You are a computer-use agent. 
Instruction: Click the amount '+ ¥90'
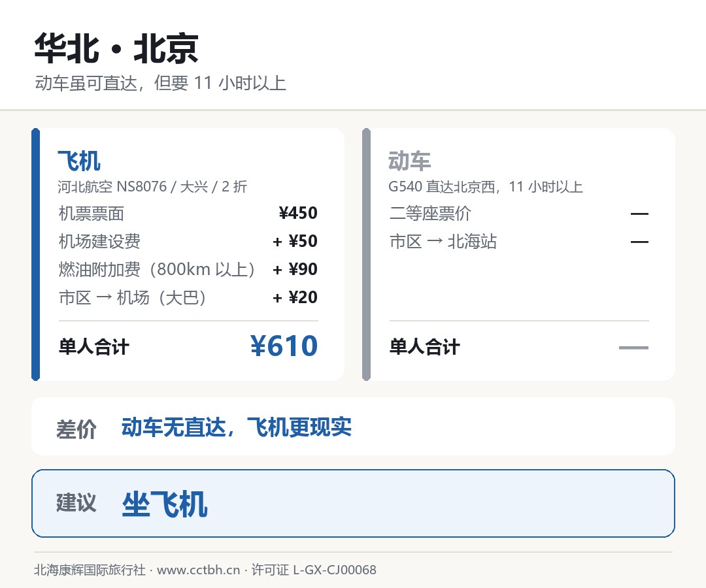click(295, 269)
